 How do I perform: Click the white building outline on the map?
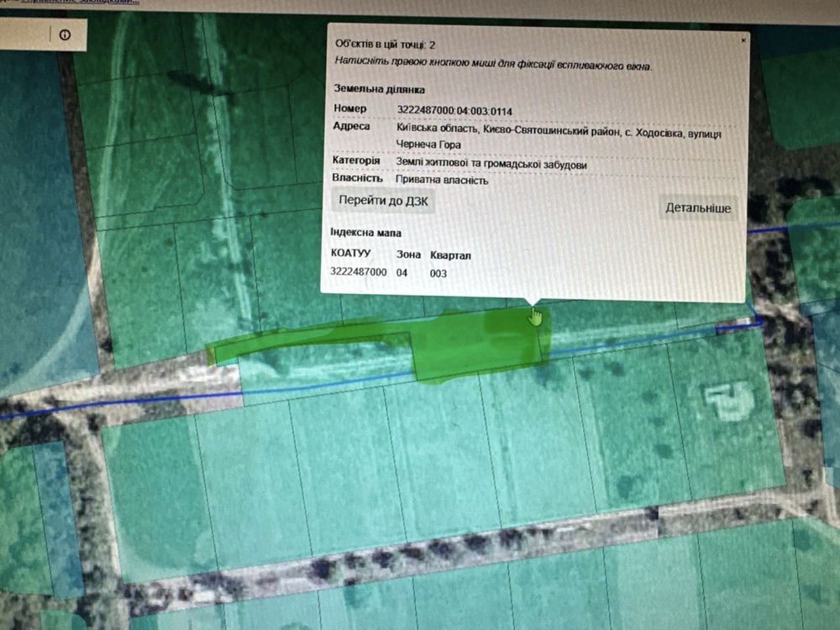click(x=727, y=400)
